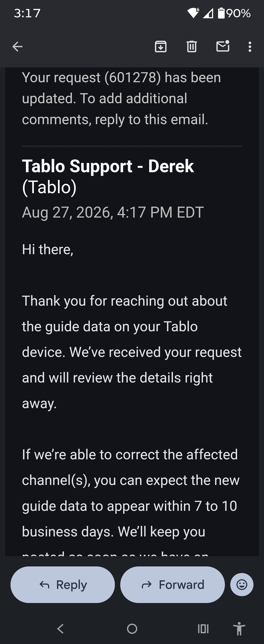The width and height of the screenshot is (264, 644).
Task: Tap the Reply button
Action: tap(63, 585)
